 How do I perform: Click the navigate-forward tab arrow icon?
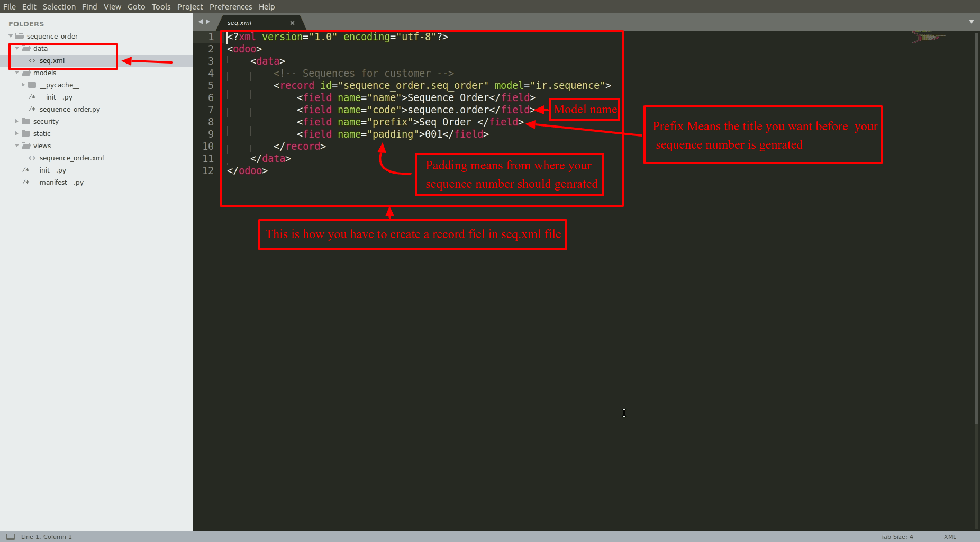(x=208, y=22)
